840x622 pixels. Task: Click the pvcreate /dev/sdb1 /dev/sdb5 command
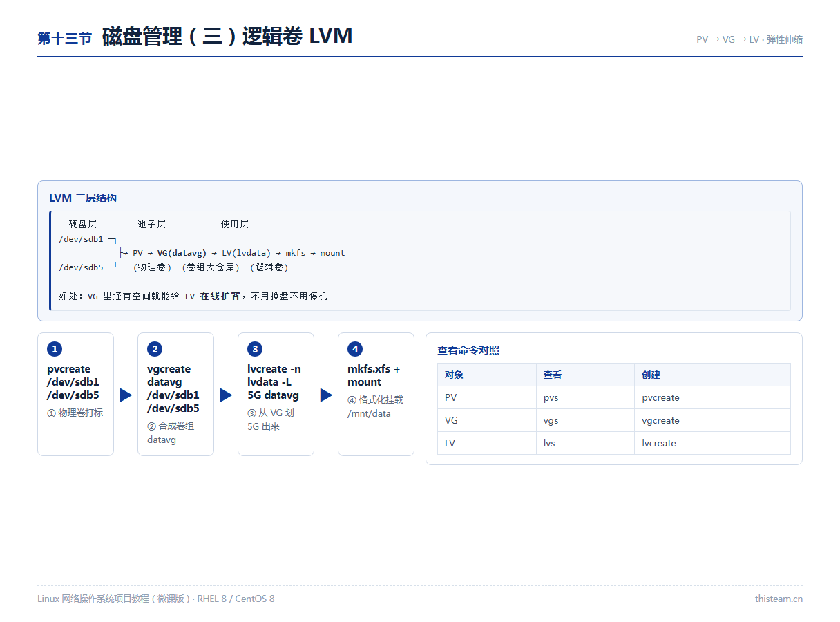[73, 382]
